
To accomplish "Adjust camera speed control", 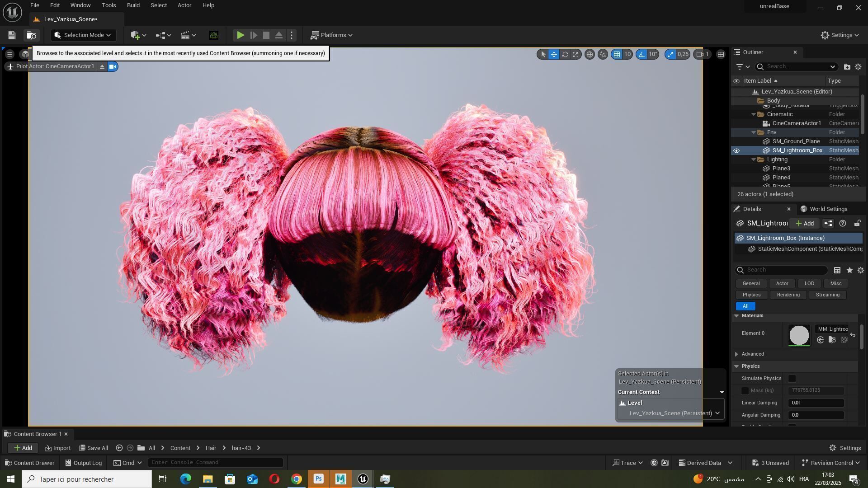I will 703,54.
